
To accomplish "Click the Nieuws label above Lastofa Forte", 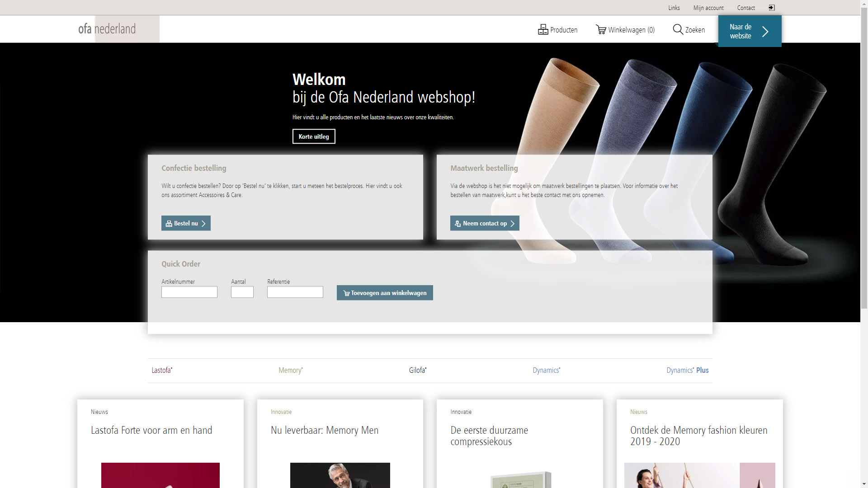I will pyautogui.click(x=99, y=412).
